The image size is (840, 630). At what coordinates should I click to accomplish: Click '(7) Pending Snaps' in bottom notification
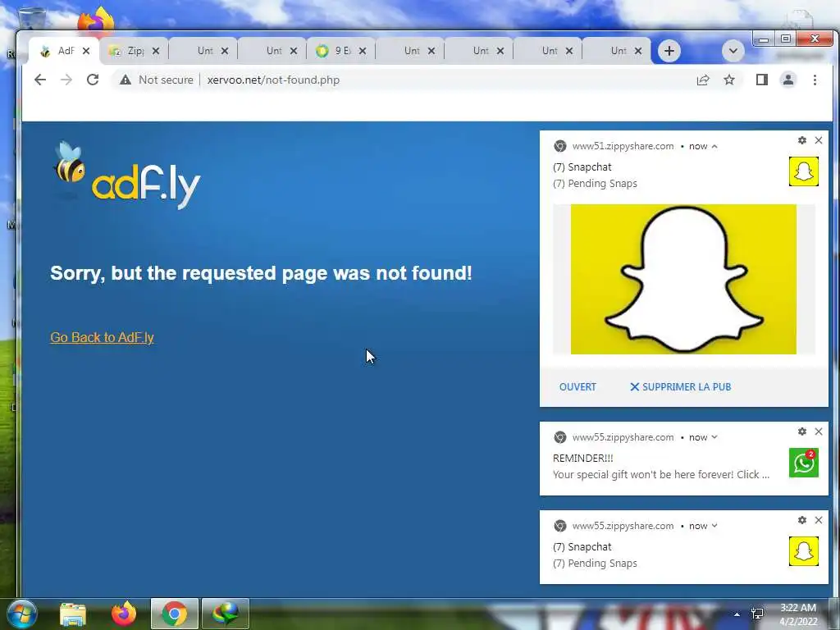595,563
